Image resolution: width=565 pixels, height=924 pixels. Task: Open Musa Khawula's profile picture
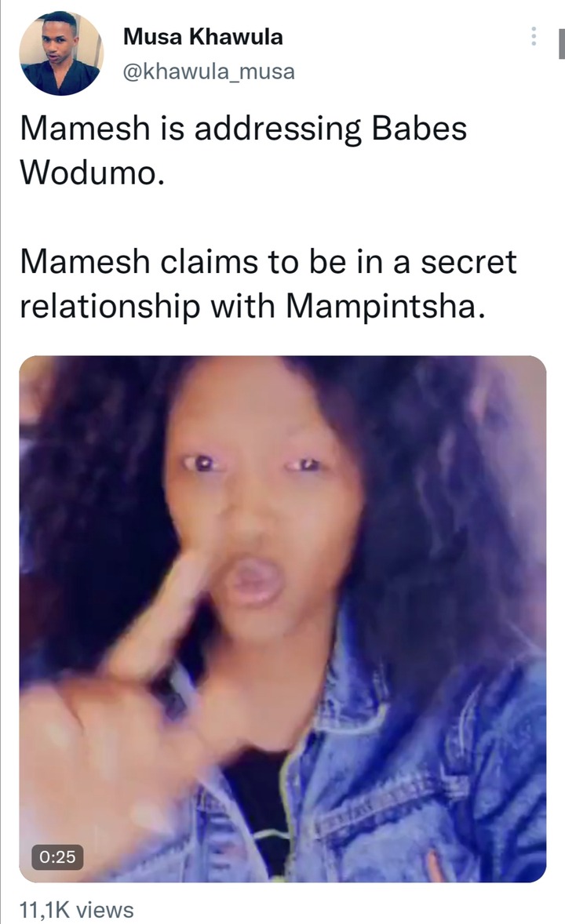(61, 53)
